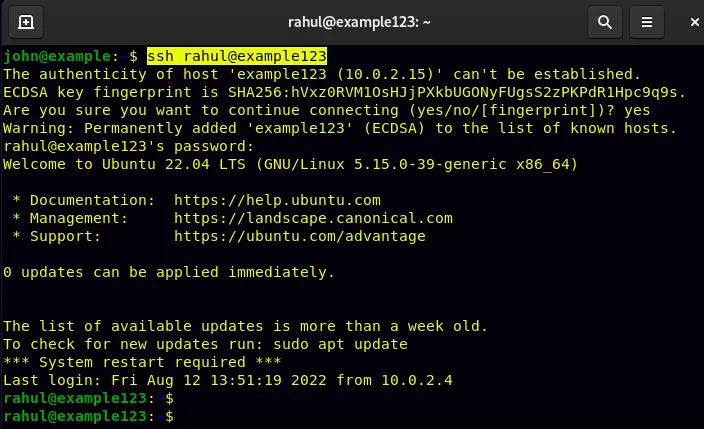Viewport: 704px width, 429px height.
Task: Open the hamburger main menu
Action: click(x=647, y=22)
